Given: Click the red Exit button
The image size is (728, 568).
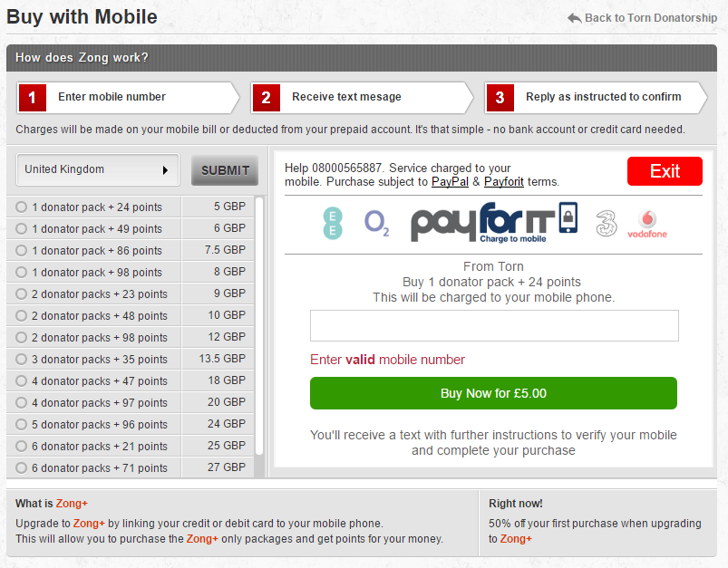Looking at the screenshot, I should pyautogui.click(x=665, y=171).
